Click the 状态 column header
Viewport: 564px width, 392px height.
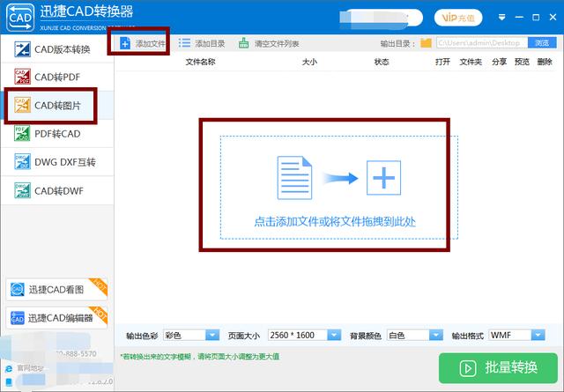382,62
